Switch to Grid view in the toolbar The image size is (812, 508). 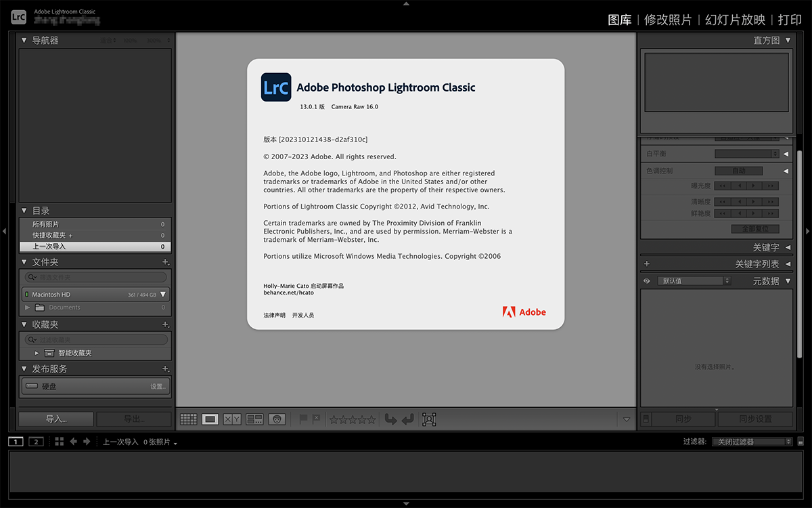[189, 419]
